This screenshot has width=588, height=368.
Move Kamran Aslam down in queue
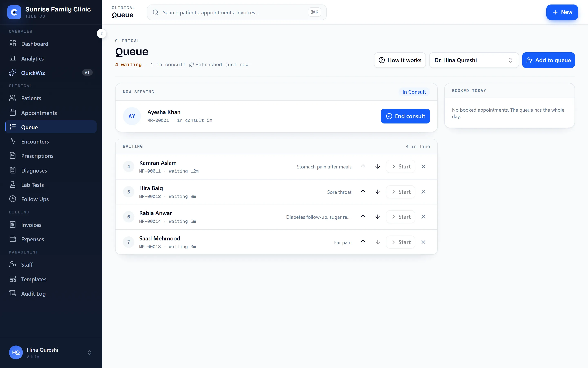(378, 166)
